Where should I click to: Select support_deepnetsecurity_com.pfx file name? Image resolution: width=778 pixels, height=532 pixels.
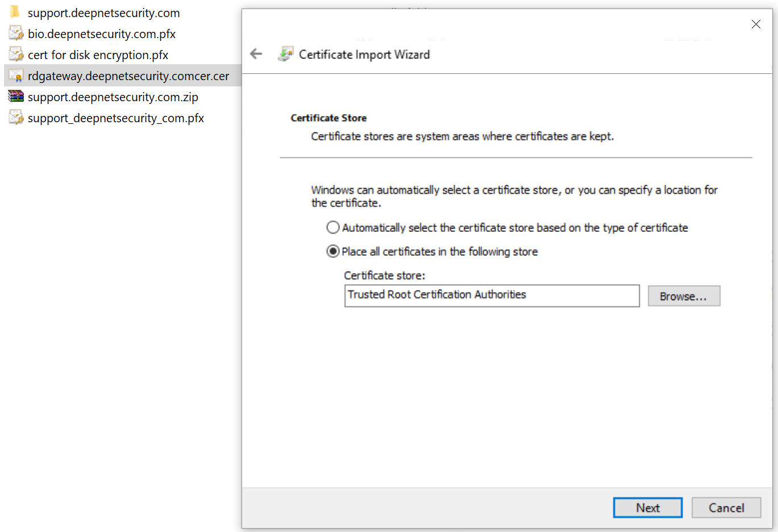coord(116,118)
